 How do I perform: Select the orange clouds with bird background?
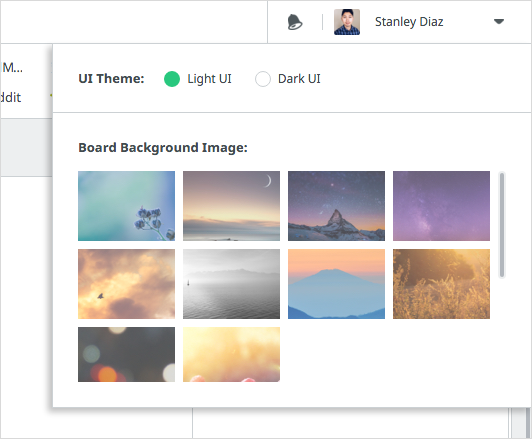pyautogui.click(x=127, y=284)
